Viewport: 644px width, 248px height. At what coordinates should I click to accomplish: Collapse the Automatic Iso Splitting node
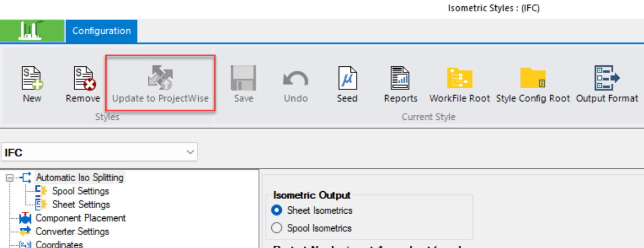point(10,178)
